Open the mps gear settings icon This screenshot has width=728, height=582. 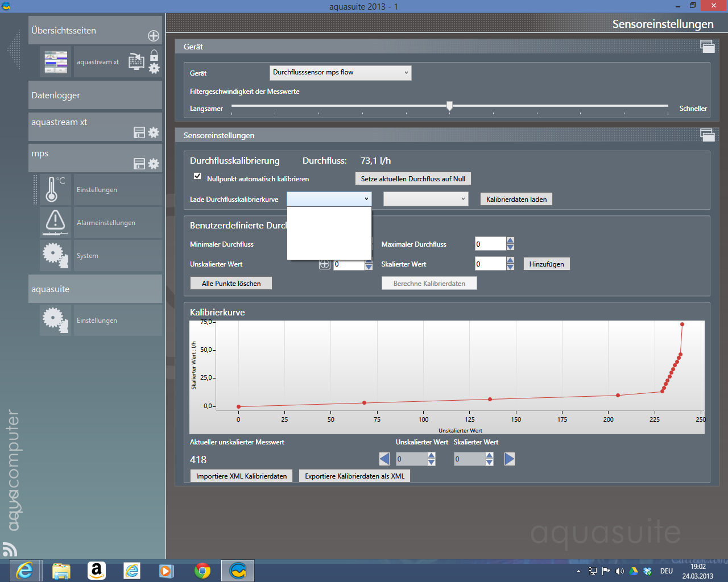pos(154,164)
